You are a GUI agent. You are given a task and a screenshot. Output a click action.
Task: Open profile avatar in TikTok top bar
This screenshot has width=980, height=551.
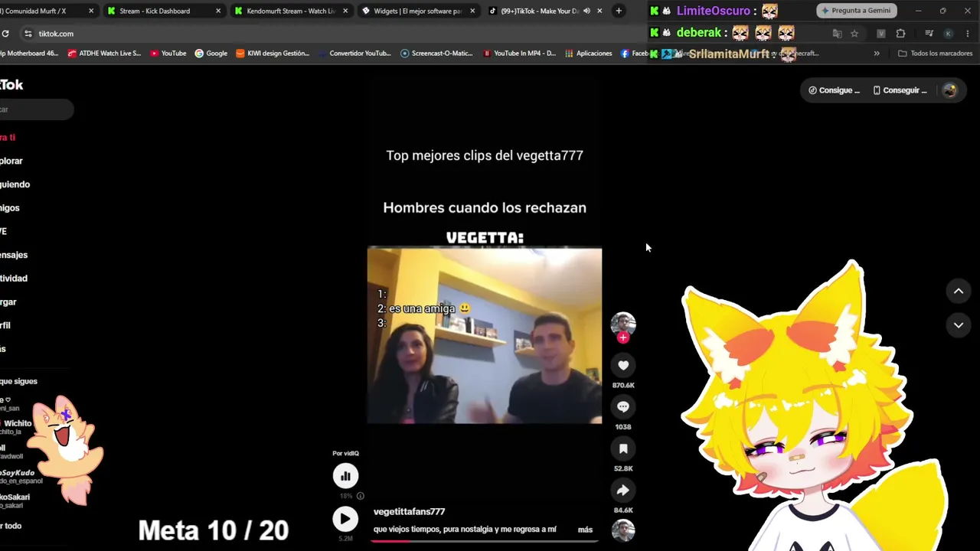pos(949,90)
